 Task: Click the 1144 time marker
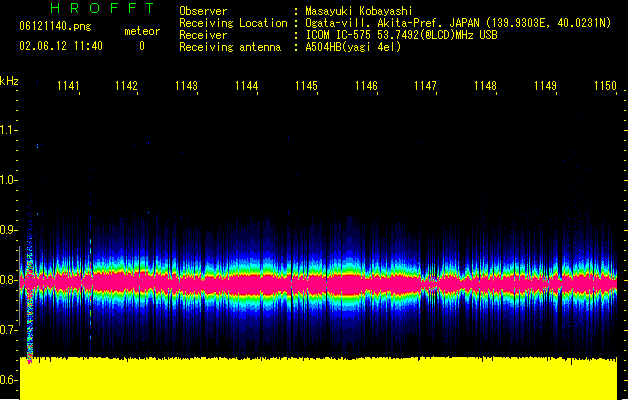[x=246, y=86]
